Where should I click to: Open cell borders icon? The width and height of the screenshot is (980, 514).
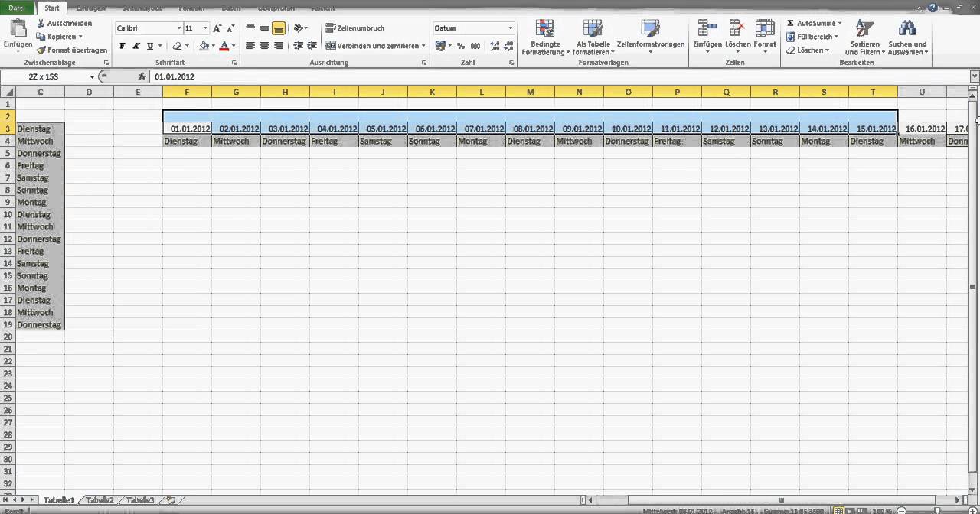177,46
